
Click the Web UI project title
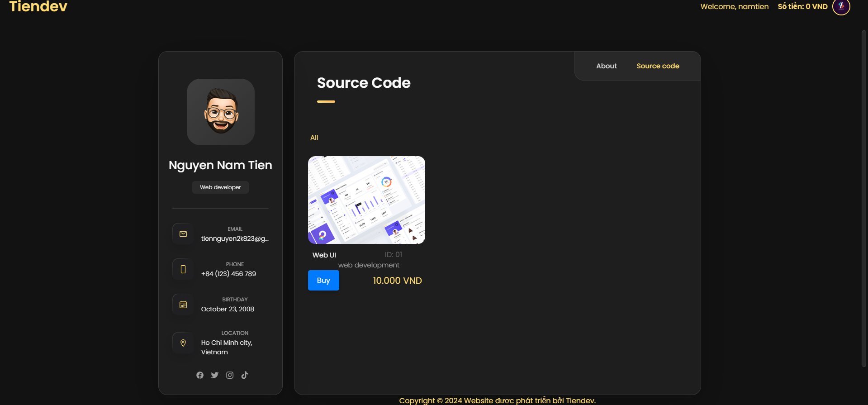324,255
